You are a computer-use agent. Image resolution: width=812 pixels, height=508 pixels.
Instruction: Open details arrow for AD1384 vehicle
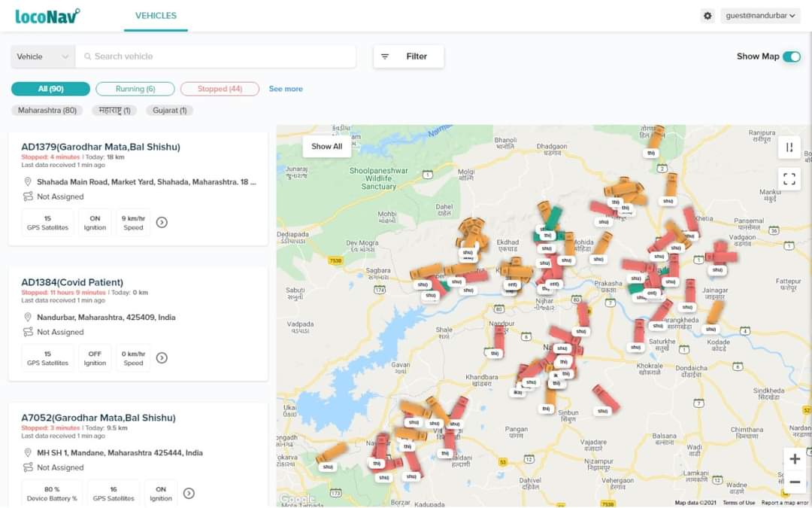coord(162,357)
